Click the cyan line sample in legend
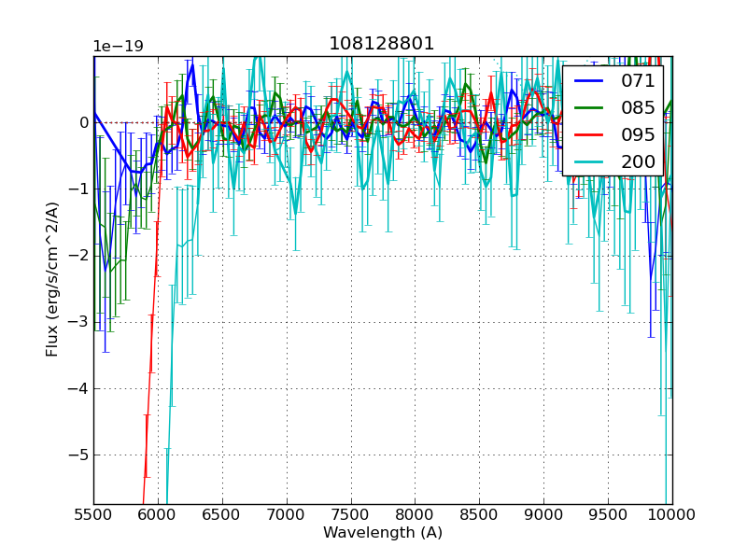Viewport: 747px width, 560px height. point(589,161)
